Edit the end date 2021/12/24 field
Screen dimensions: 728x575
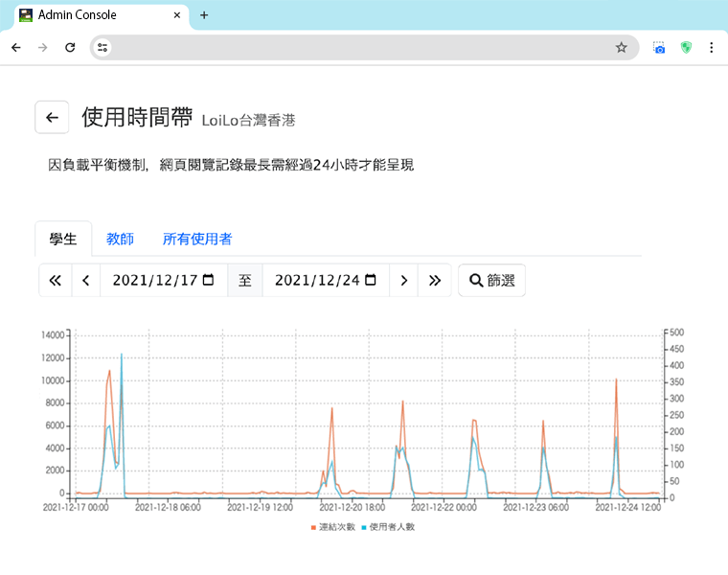click(326, 280)
